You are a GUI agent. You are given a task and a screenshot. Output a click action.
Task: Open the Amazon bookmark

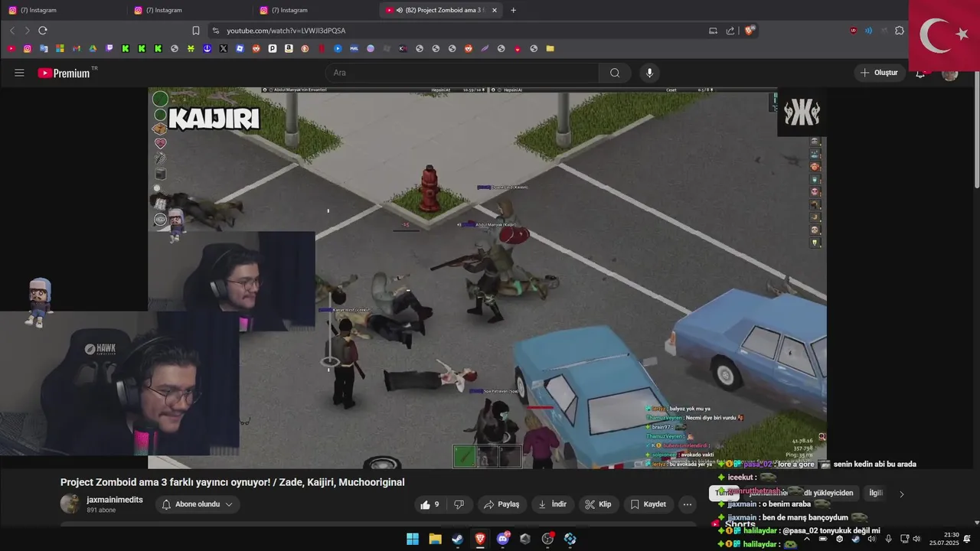point(289,48)
